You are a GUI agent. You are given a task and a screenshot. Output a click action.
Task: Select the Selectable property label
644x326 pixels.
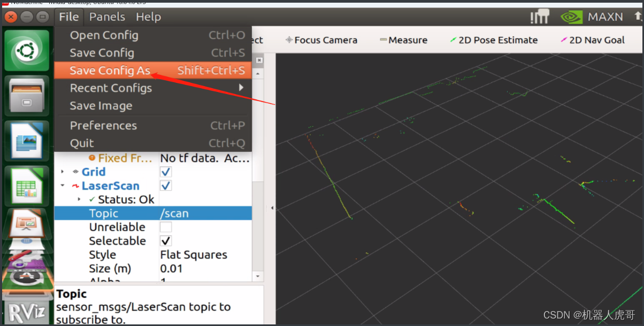click(x=117, y=241)
